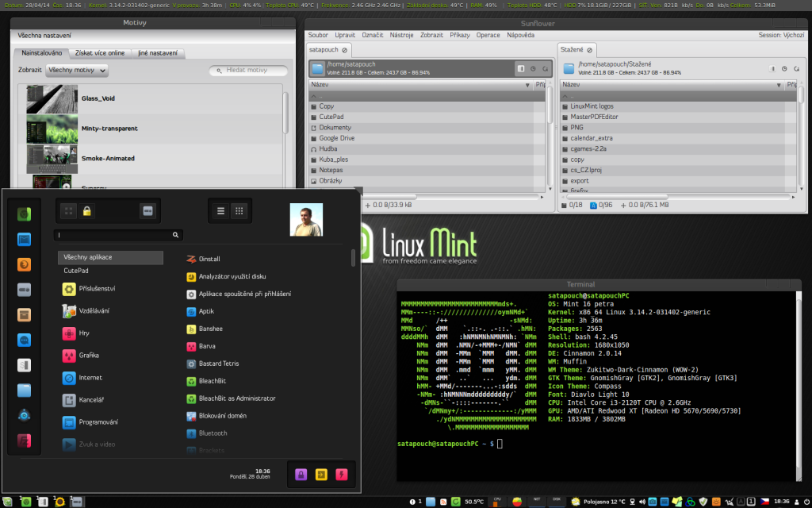Image resolution: width=812 pixels, height=508 pixels.
Task: Launch 0install from the applications list
Action: pos(203,260)
